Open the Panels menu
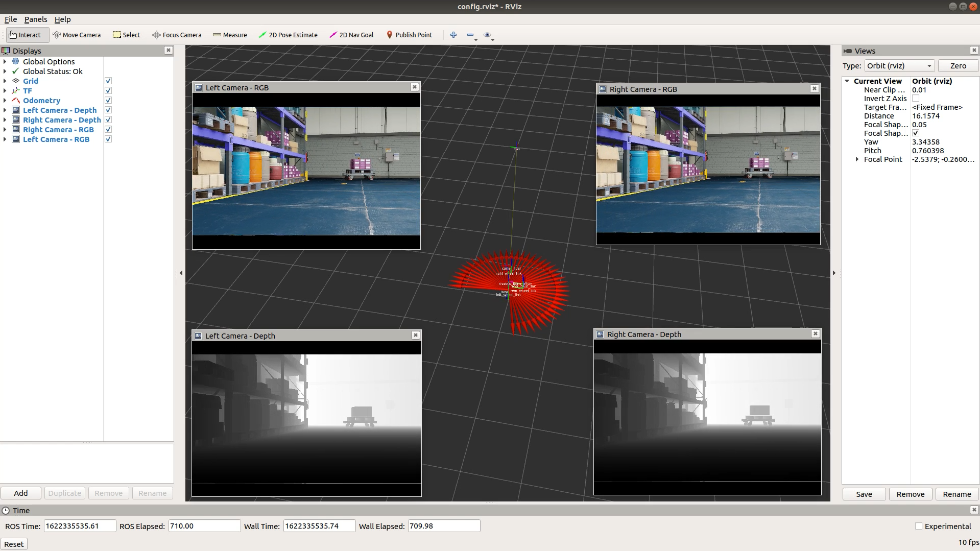The height and width of the screenshot is (551, 980). (35, 19)
